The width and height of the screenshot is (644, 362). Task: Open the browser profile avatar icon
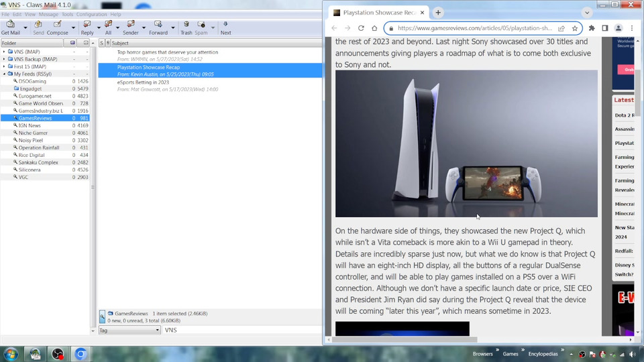(x=618, y=28)
